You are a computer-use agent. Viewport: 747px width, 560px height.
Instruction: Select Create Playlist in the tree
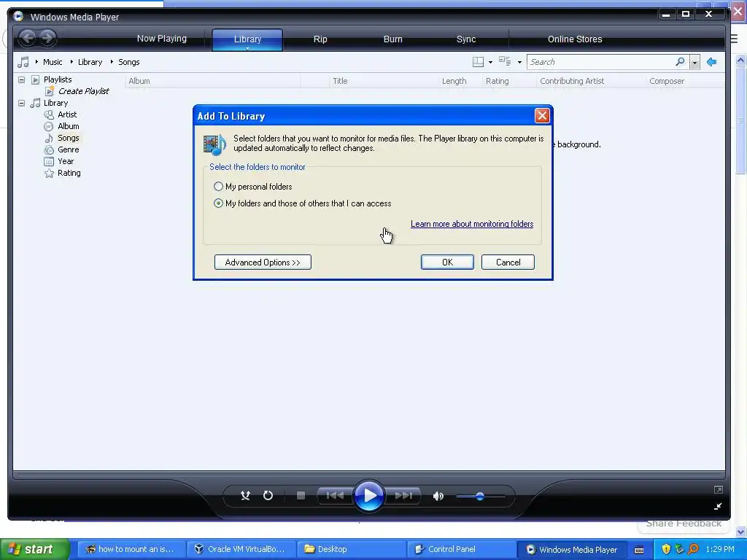tap(83, 91)
